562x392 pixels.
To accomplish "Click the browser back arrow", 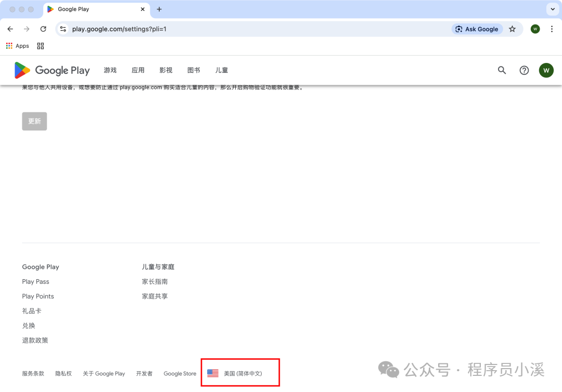I will tap(10, 29).
